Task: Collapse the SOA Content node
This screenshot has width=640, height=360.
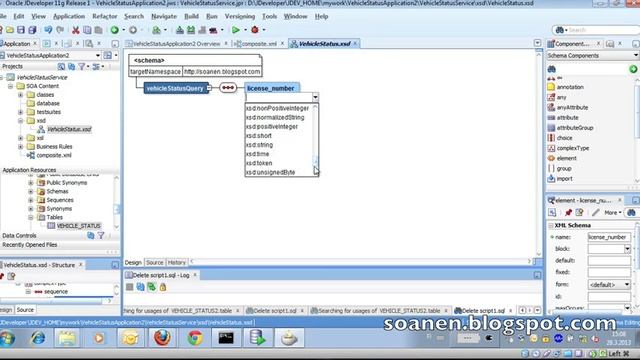Action: coord(10,86)
